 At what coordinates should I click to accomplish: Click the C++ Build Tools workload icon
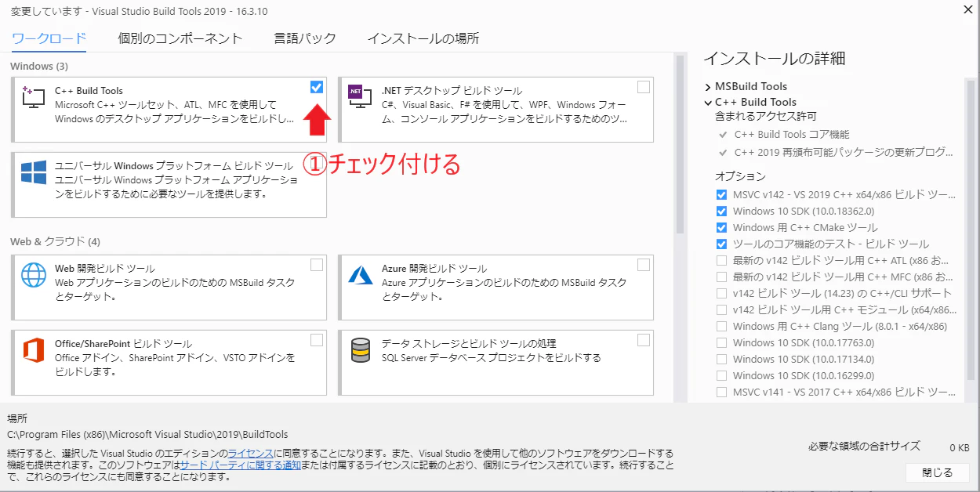[34, 96]
